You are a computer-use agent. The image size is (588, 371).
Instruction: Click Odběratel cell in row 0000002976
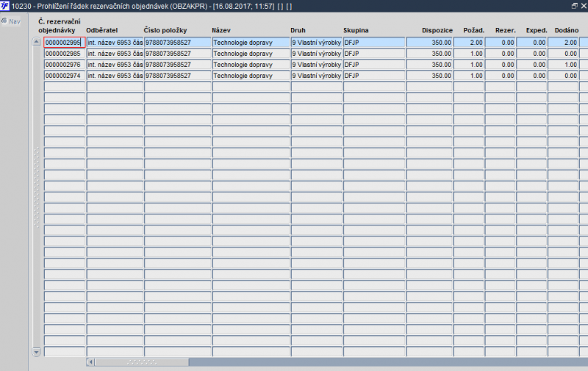[x=115, y=65]
